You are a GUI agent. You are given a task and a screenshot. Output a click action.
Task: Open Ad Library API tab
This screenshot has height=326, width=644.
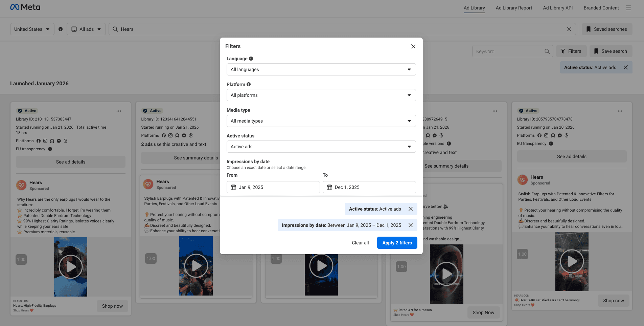558,8
